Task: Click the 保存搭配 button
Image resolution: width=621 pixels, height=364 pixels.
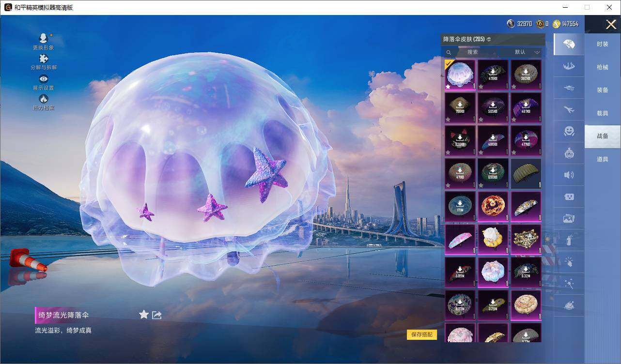Action: click(x=422, y=334)
